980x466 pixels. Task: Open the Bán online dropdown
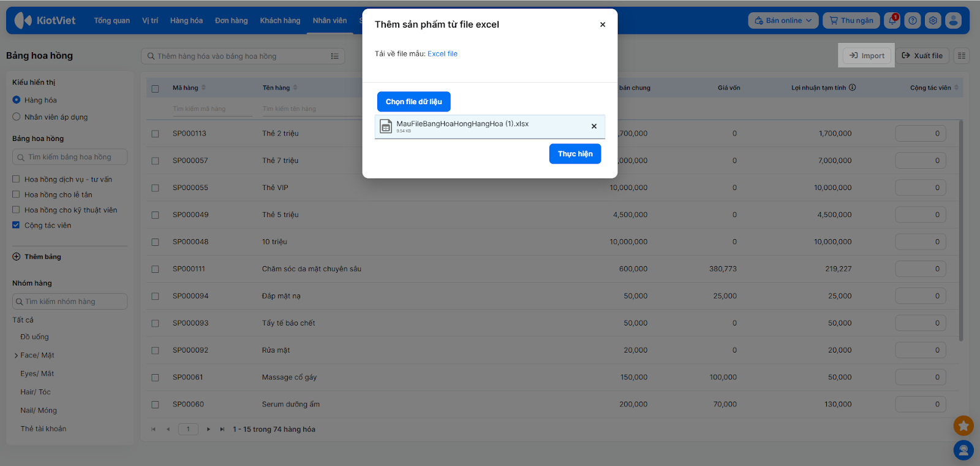[783, 21]
